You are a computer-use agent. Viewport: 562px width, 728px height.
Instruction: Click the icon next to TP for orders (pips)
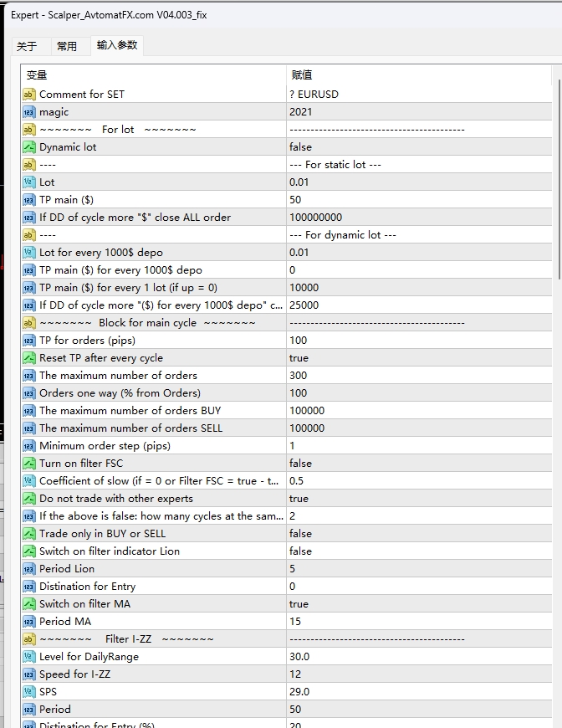point(28,341)
